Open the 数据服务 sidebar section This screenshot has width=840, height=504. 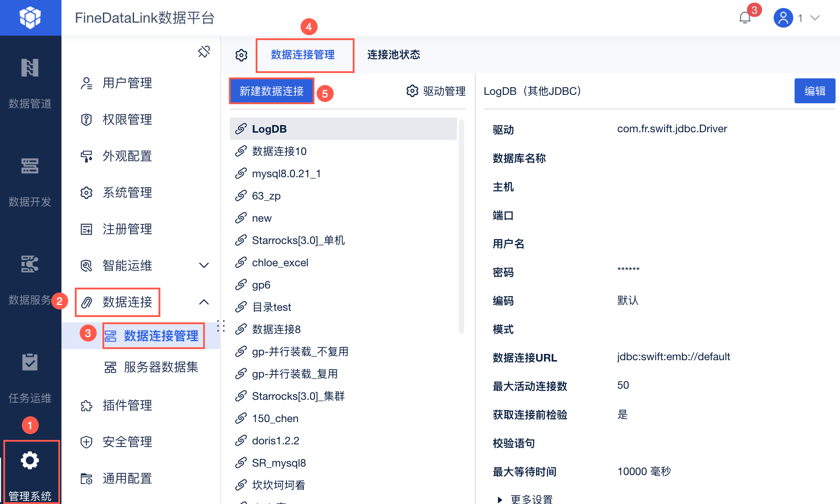point(30,280)
